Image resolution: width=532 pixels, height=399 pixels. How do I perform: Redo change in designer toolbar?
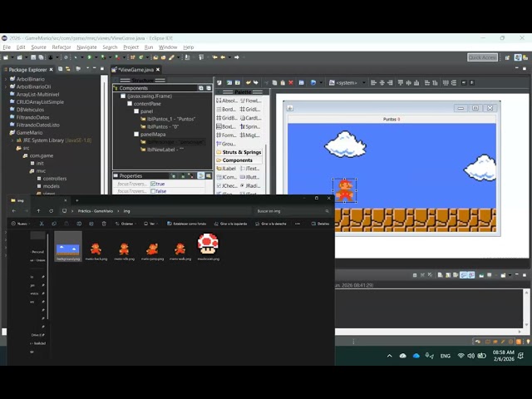(255, 83)
